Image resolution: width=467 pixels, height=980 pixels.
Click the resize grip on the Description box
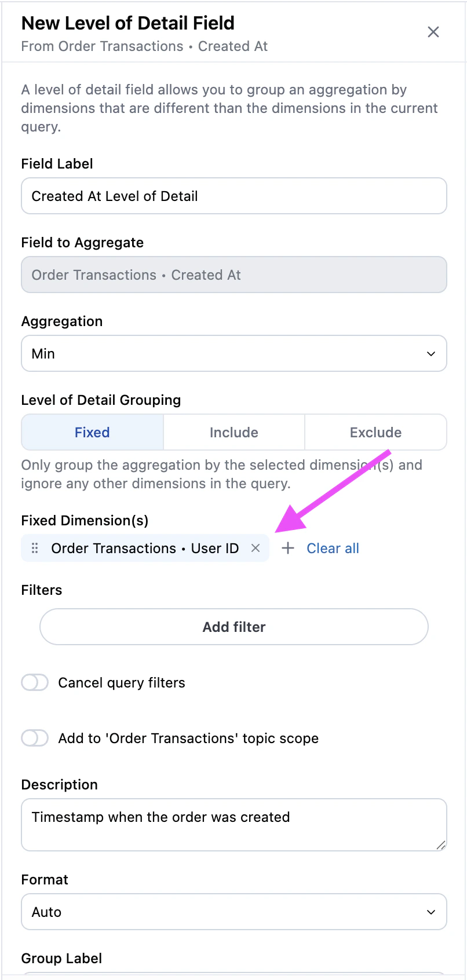pos(442,846)
